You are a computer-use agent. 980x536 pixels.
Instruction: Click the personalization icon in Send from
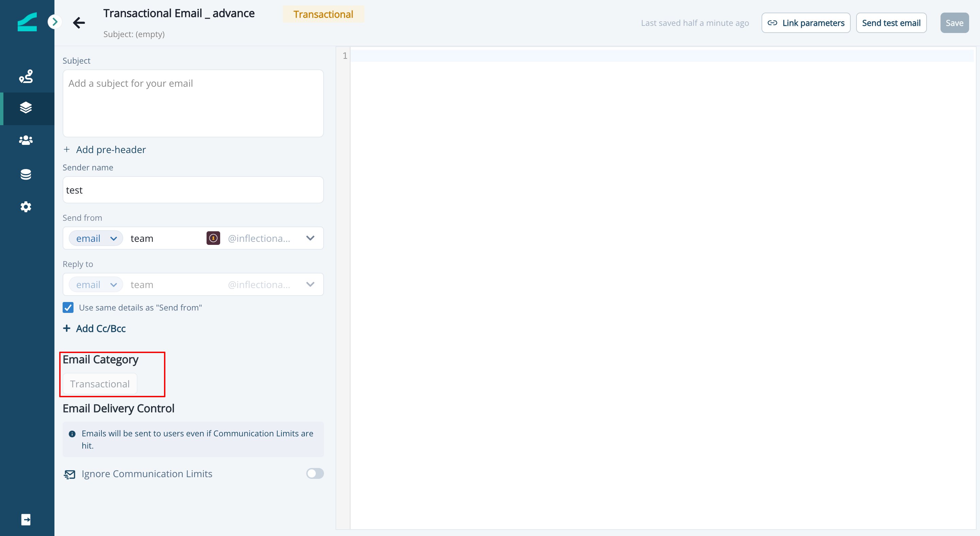pos(213,238)
